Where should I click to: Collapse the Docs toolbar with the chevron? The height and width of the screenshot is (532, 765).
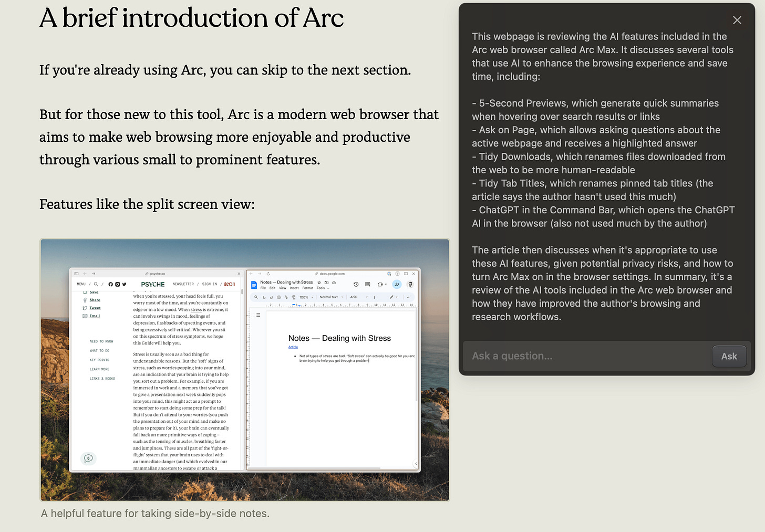(x=408, y=297)
